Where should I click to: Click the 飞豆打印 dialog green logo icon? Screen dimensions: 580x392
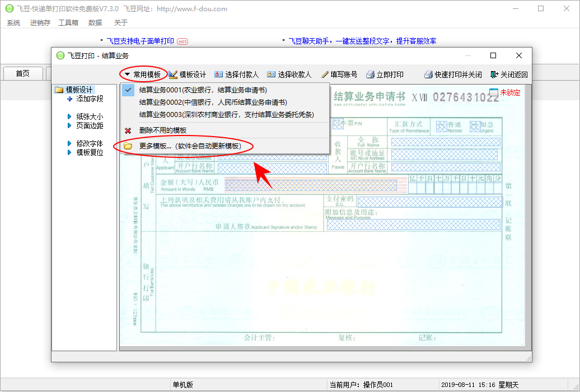point(60,55)
